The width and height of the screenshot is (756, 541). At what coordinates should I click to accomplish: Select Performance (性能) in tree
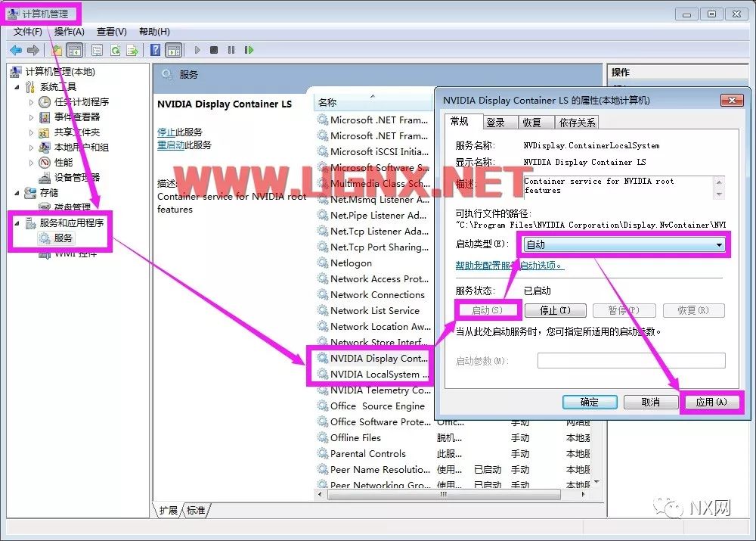[x=64, y=162]
